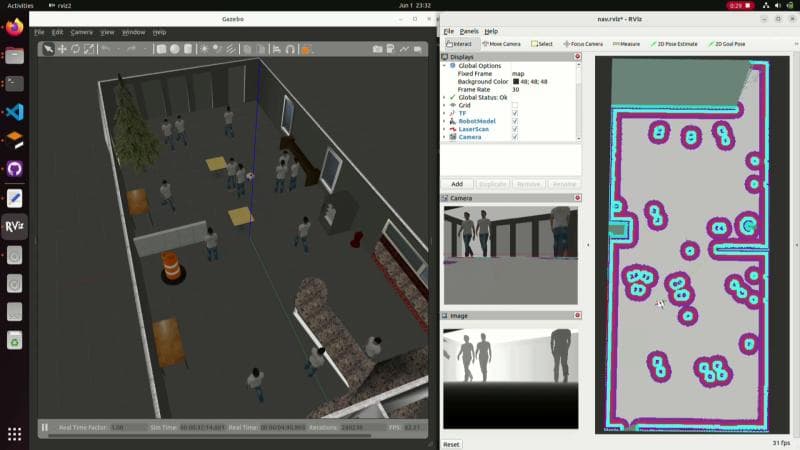Pause the Gazebo simulation
Image resolution: width=800 pixels, height=450 pixels.
point(45,427)
